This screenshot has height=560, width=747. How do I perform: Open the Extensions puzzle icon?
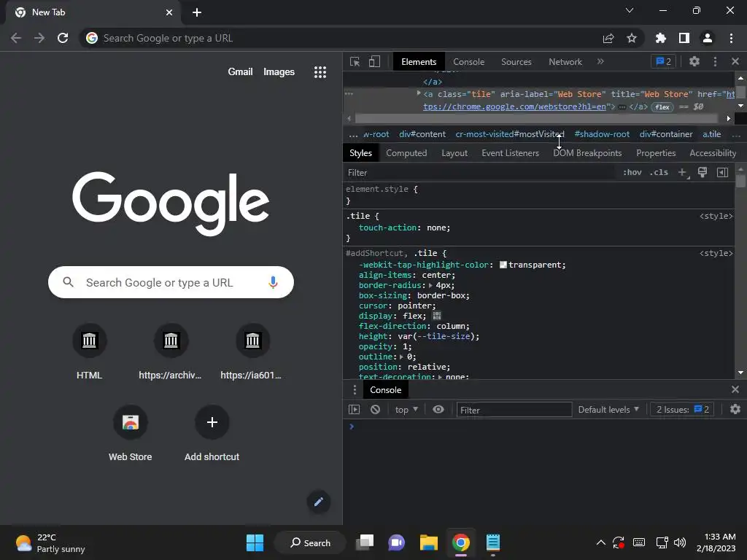(x=661, y=38)
